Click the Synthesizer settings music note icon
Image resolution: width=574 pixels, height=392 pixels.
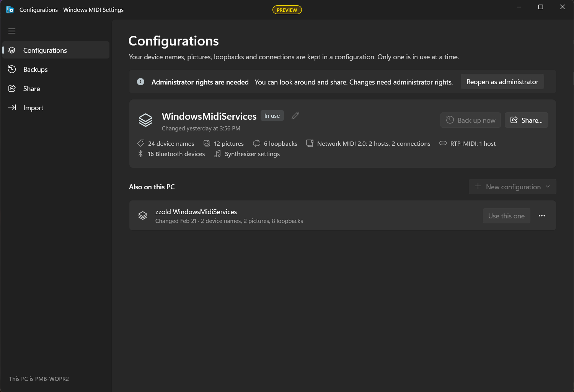pos(217,153)
